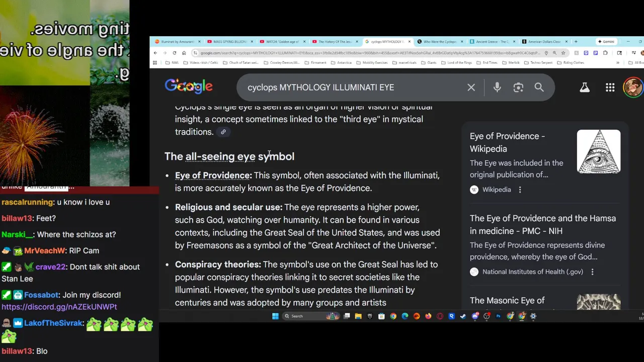This screenshot has width=644, height=362.
Task: Switch to 'Who Were the Cyclopes' tab
Action: (439, 42)
